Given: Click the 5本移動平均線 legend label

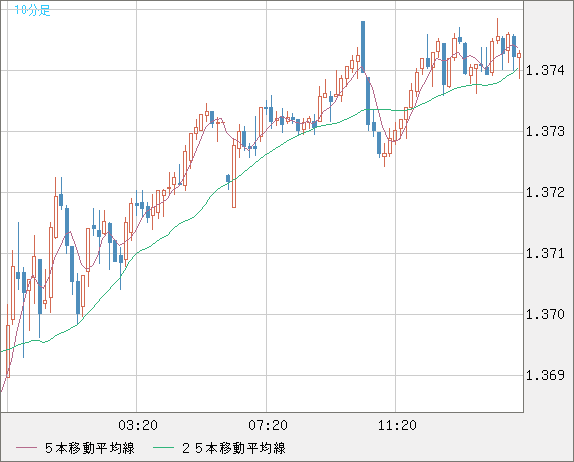Looking at the screenshot, I should pyautogui.click(x=90, y=448).
